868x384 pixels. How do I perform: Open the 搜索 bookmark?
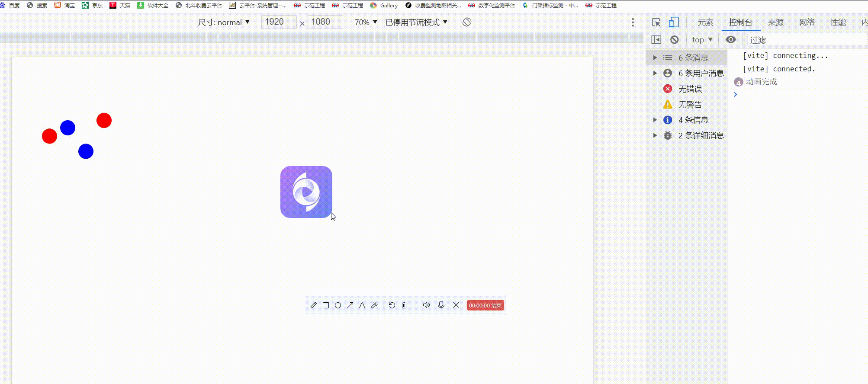pyautogui.click(x=37, y=5)
